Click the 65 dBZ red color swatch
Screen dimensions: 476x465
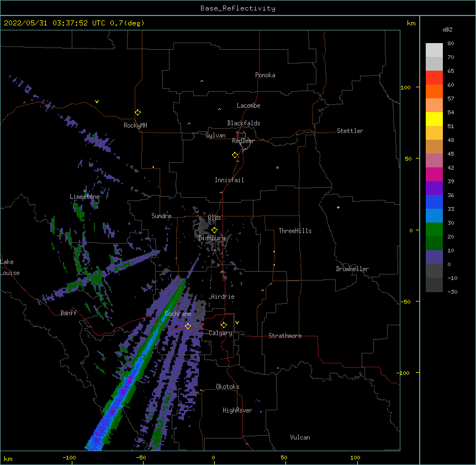pyautogui.click(x=434, y=77)
